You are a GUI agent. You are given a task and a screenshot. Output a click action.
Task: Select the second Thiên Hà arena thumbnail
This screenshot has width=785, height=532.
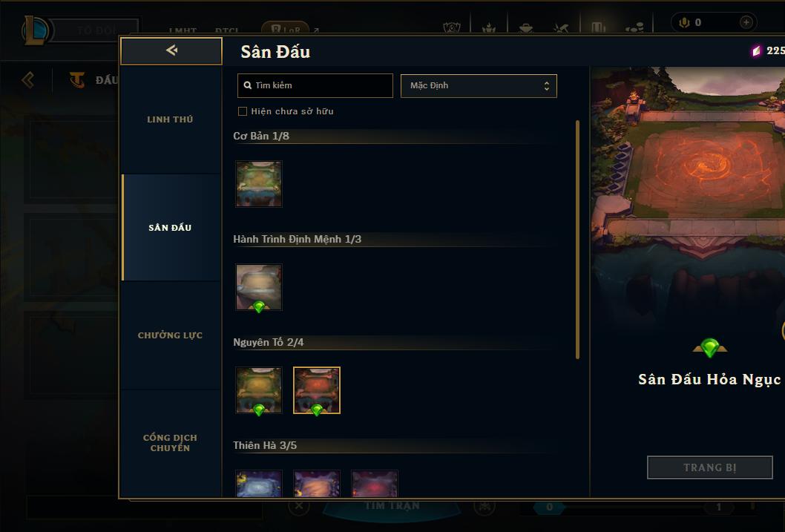(x=316, y=484)
